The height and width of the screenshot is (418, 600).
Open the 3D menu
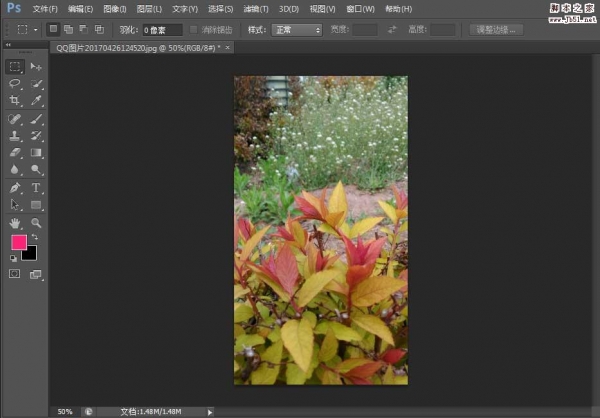point(289,9)
